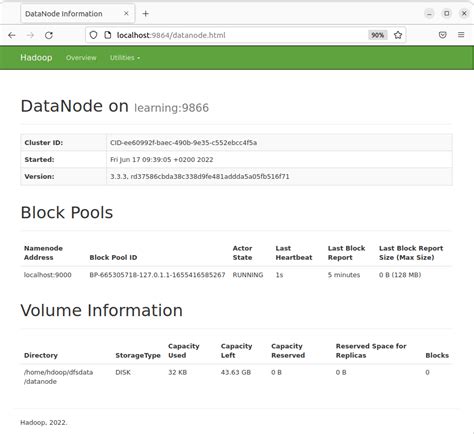Open the Pocket save icon

[443, 35]
